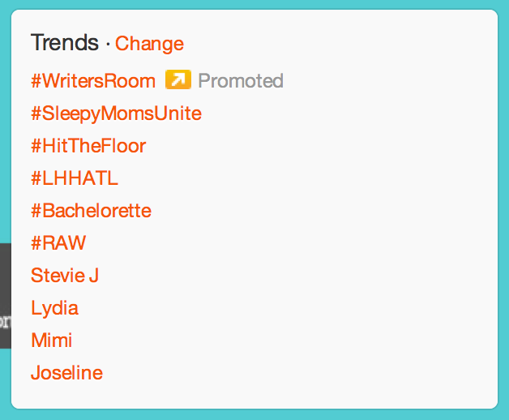Open the #WritersRoom promoted trend
509x420 pixels.
pos(93,80)
